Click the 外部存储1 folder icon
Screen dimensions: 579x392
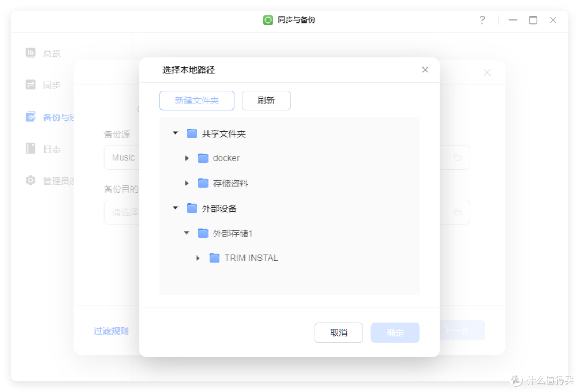(203, 233)
